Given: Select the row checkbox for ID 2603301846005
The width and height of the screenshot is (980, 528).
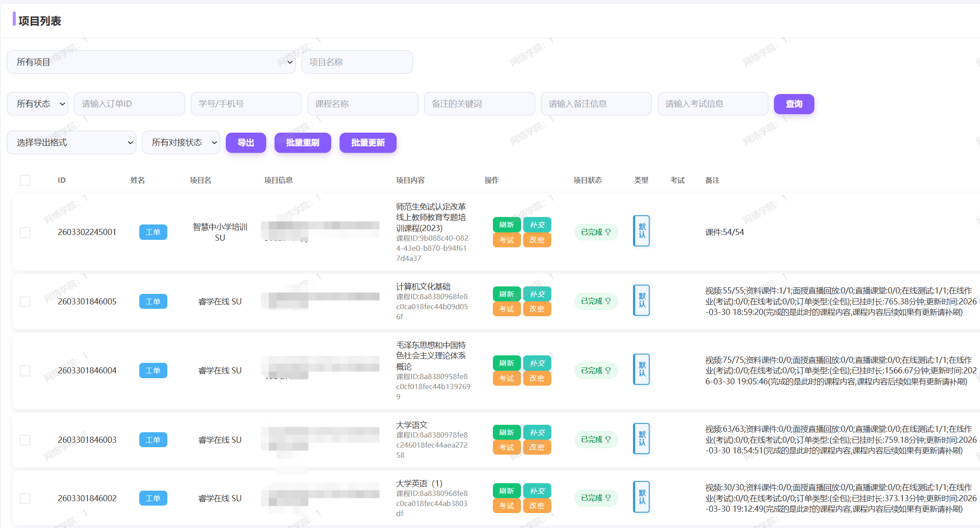Looking at the screenshot, I should (x=25, y=301).
